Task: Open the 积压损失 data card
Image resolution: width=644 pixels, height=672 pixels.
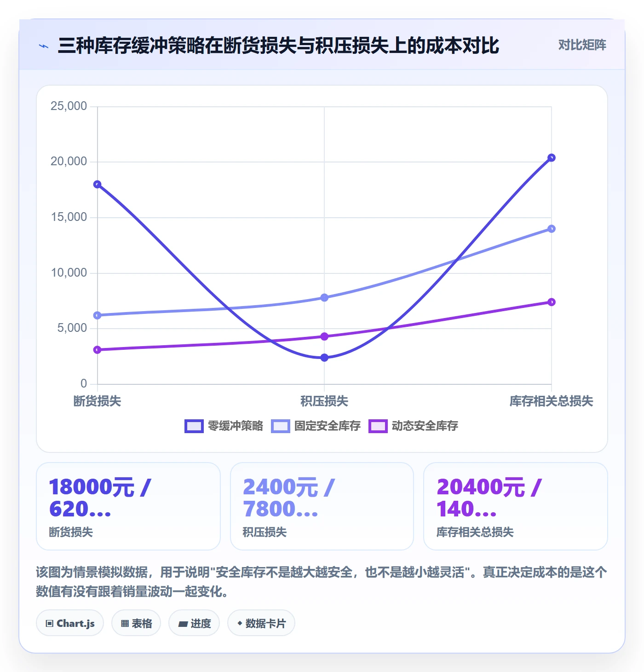Action: point(322,506)
